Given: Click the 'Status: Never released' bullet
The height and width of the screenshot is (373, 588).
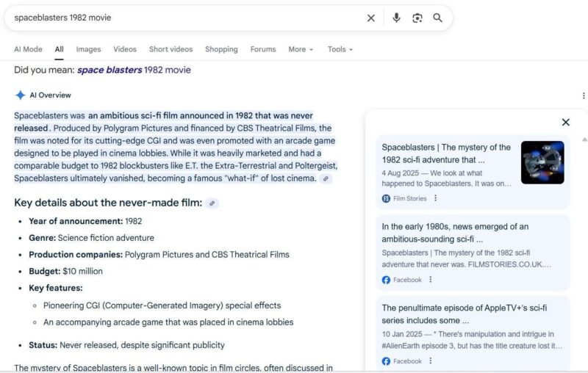Looking at the screenshot, I should (126, 345).
